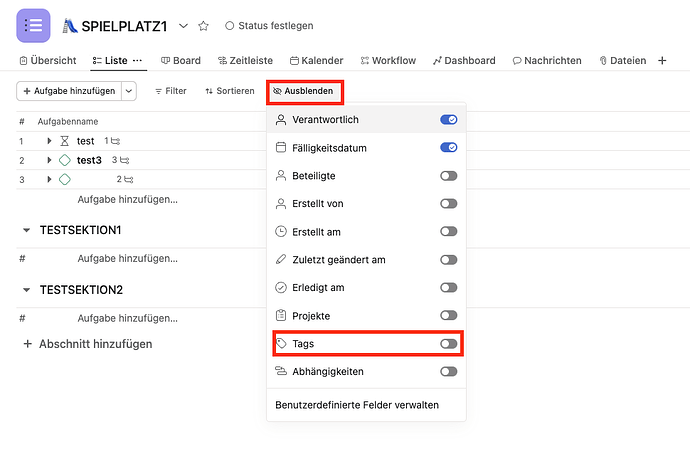
Task: Collapse the TESTSEKTION1 section
Action: 26,230
